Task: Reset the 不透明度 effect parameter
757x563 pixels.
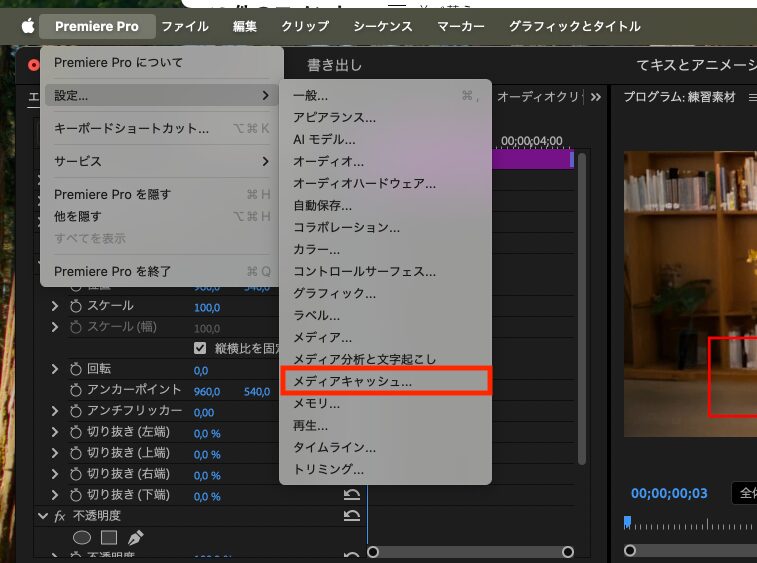Action: point(352,516)
